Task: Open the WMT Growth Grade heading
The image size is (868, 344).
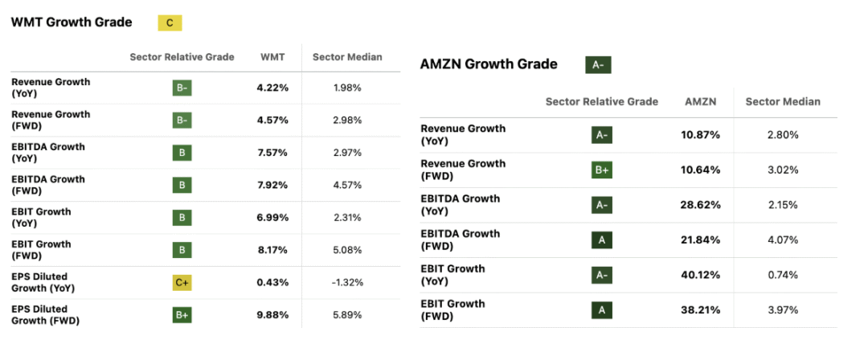Action: (72, 23)
